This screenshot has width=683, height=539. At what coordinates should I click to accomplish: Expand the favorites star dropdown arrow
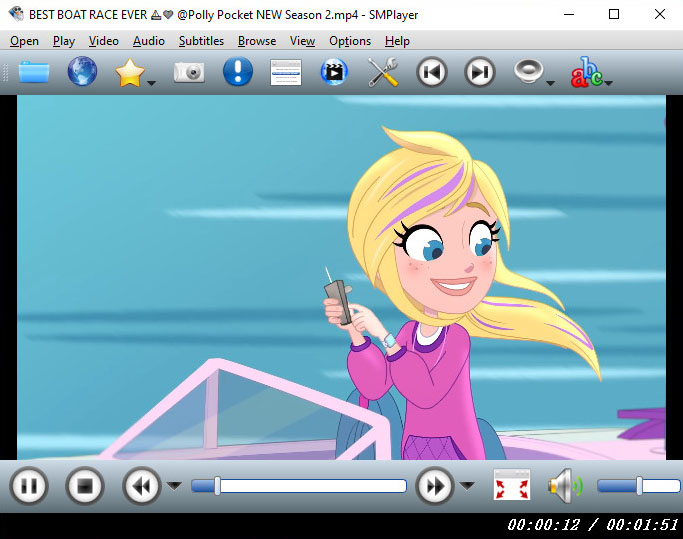[x=152, y=83]
